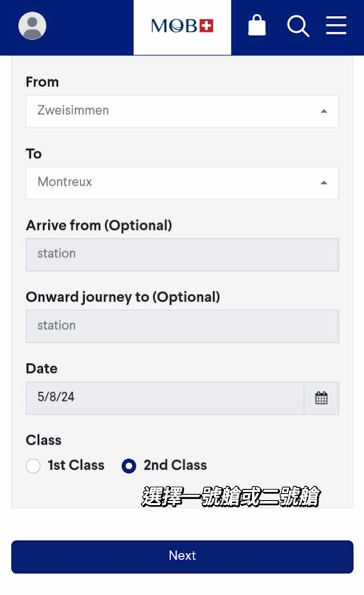Open the hamburger menu
This screenshot has width=364, height=595.
(x=336, y=25)
